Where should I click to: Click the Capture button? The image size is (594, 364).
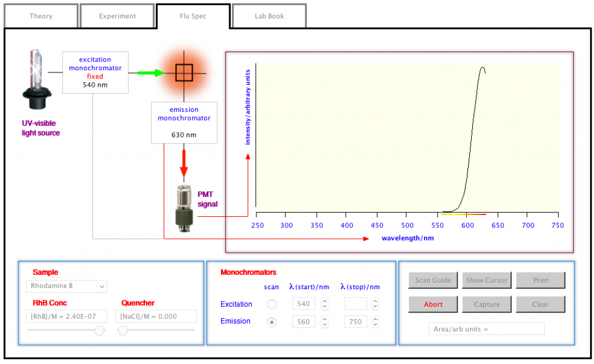487,304
